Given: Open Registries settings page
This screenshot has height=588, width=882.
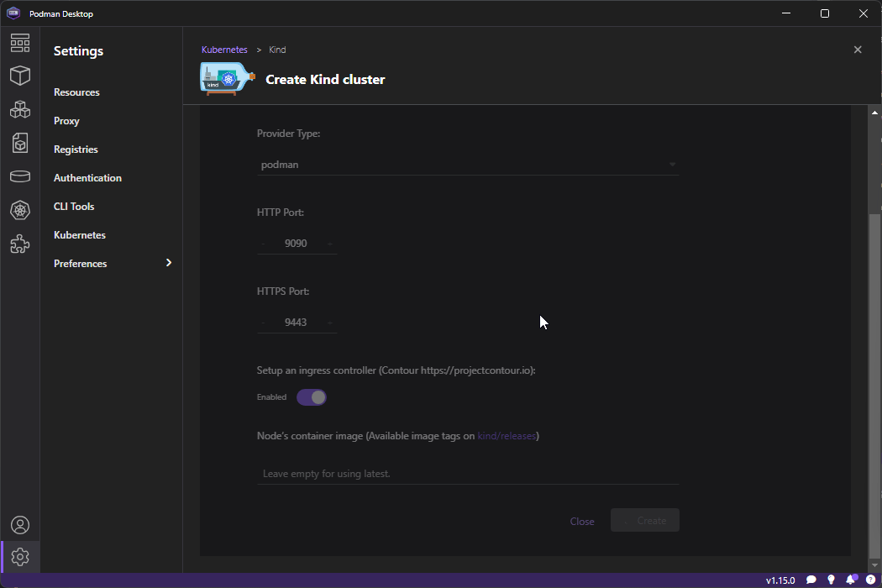Looking at the screenshot, I should (76, 150).
